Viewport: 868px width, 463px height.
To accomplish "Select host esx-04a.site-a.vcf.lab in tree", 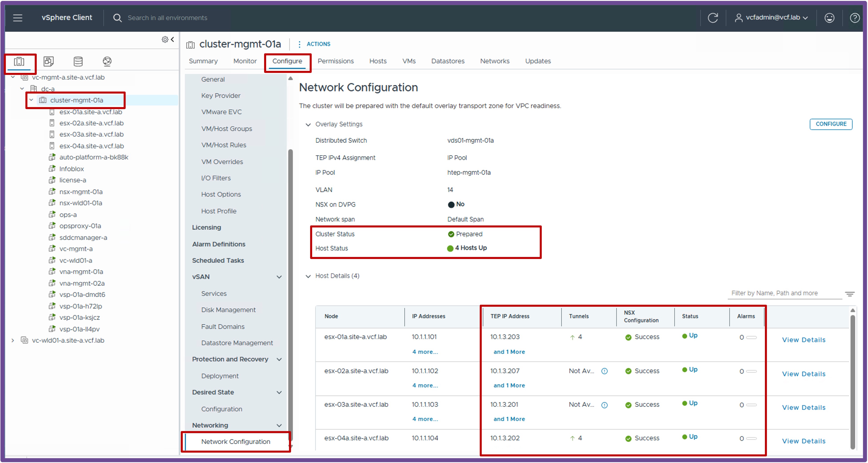I will tap(92, 146).
